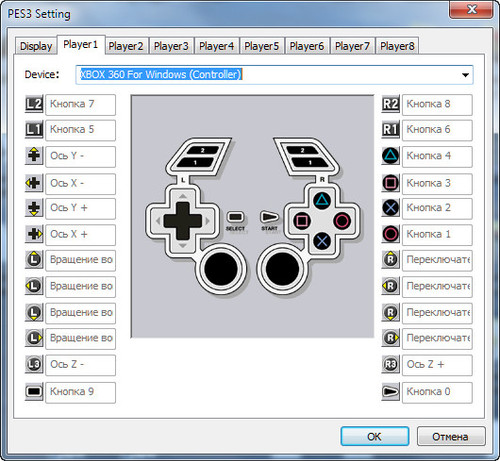Click the L2 trigger icon

pyautogui.click(x=34, y=104)
